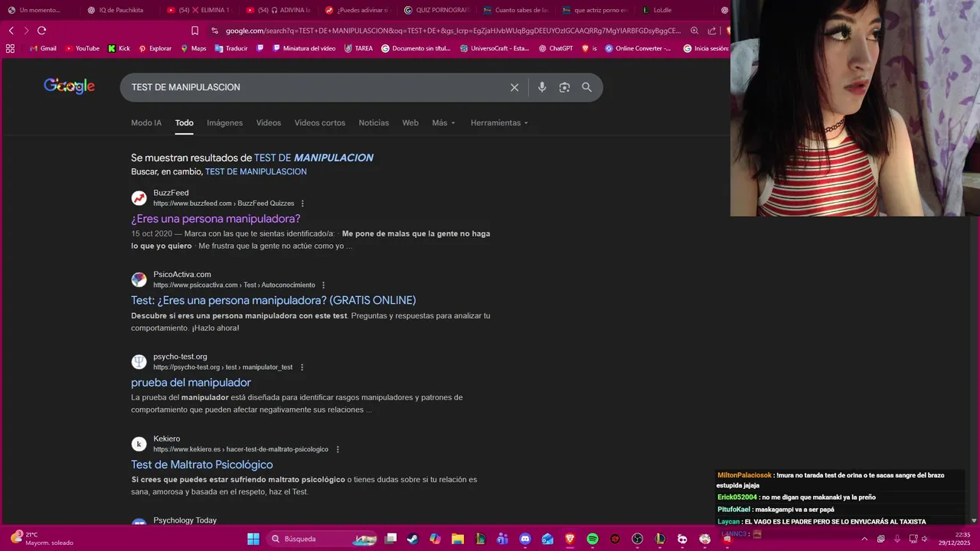Open the Gmail bookmark

click(43, 48)
